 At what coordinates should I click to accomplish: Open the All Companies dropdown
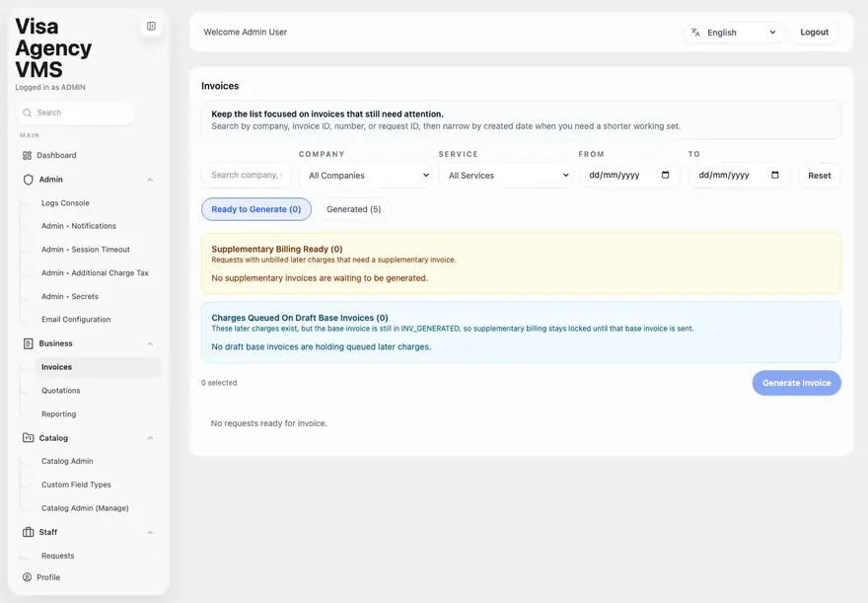click(366, 176)
